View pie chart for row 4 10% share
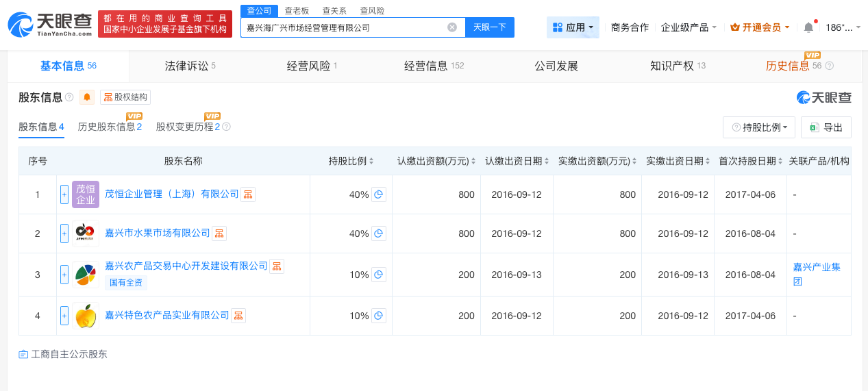Screen dimensions: 868x391 click(379, 316)
